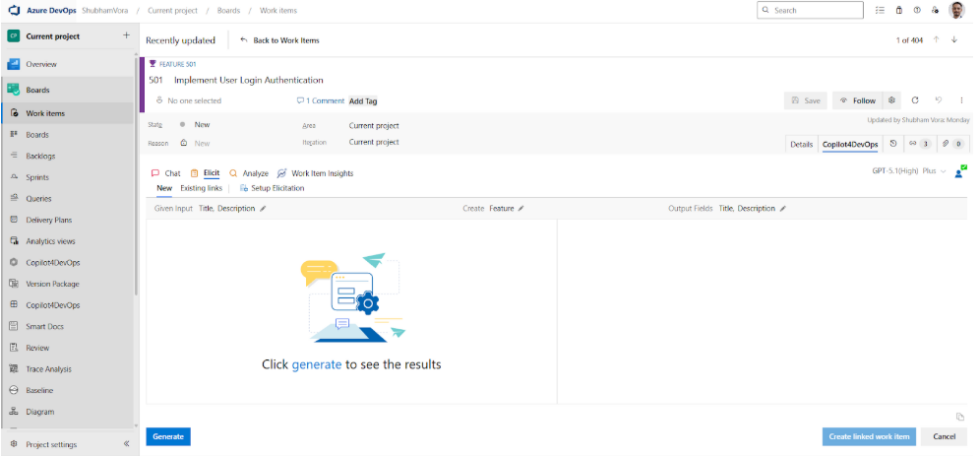Open Version Package in sidebar
Image resolution: width=980 pixels, height=456 pixels.
pyautogui.click(x=68, y=284)
